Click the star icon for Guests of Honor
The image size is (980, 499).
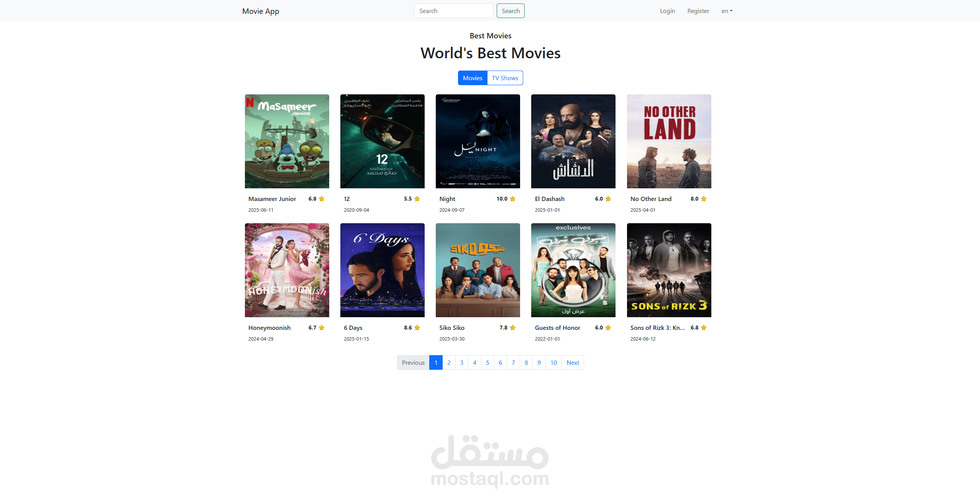pos(608,328)
